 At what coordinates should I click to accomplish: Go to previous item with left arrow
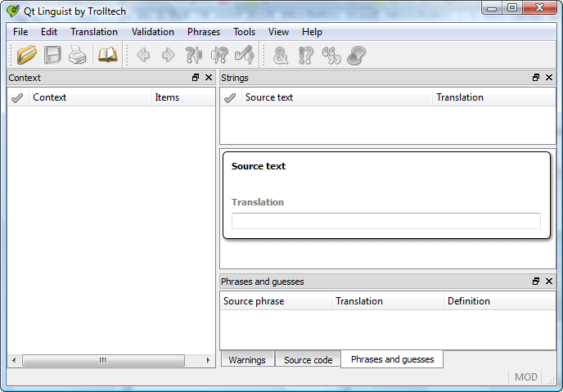pos(143,56)
